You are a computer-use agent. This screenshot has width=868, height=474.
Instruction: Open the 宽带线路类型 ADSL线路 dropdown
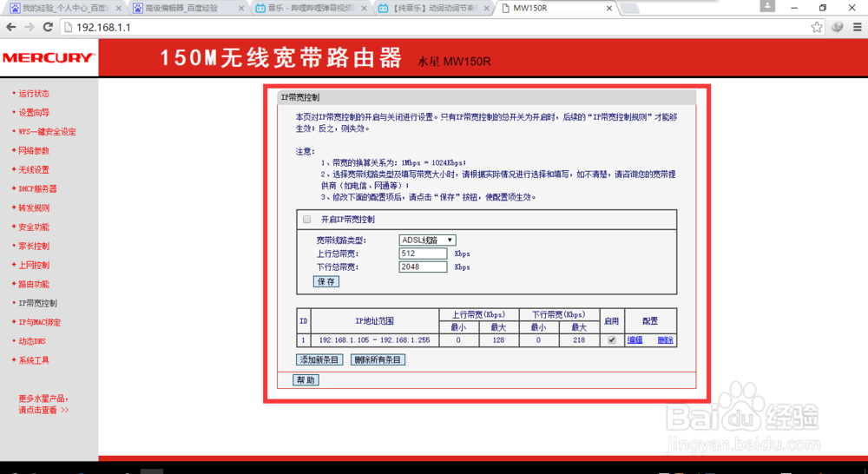(x=427, y=240)
